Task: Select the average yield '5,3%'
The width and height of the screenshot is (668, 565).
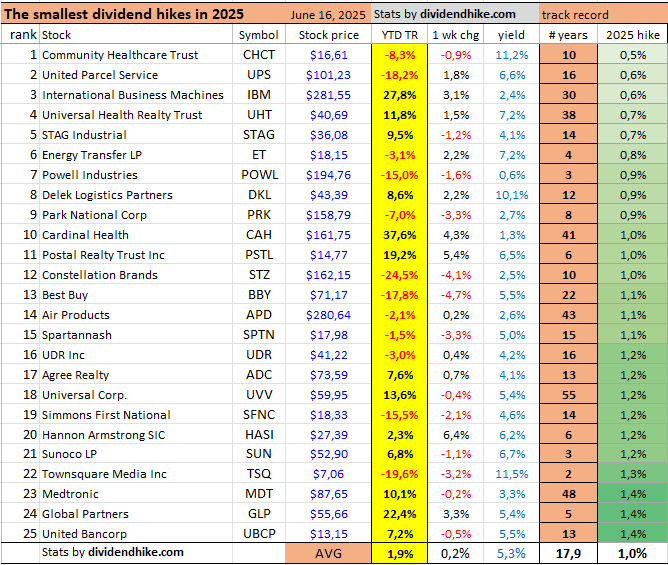Action: (x=512, y=553)
